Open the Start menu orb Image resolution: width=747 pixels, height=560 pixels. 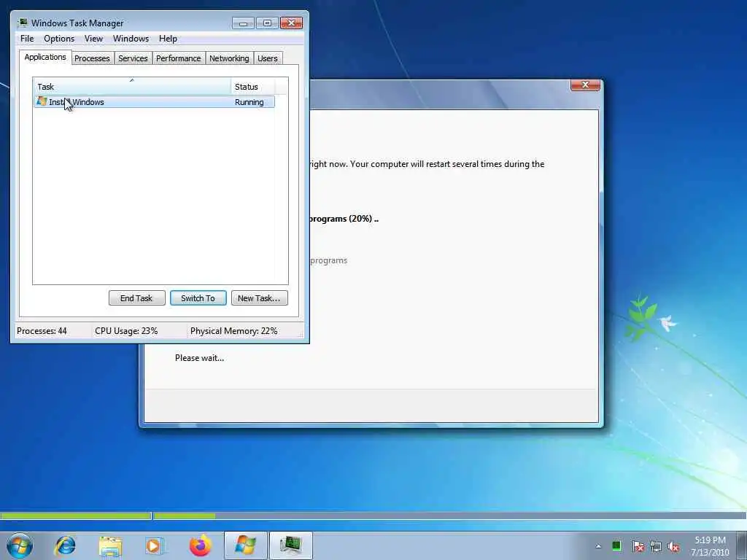[x=20, y=545]
